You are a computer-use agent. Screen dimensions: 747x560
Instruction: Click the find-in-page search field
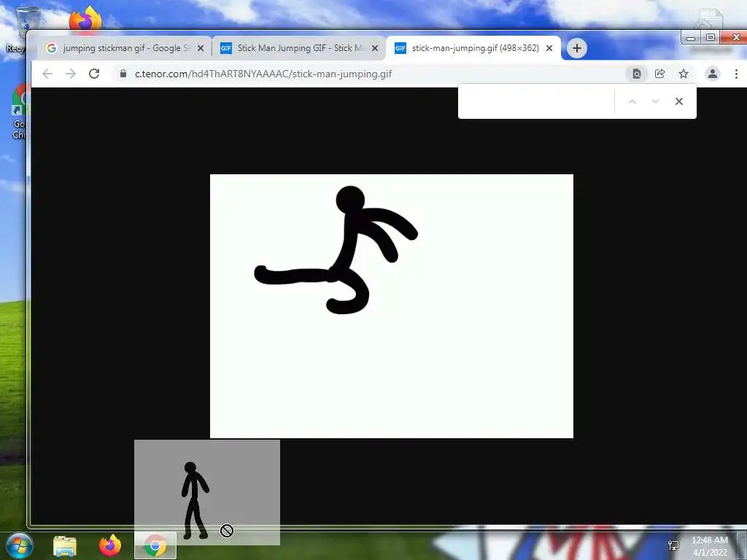[x=536, y=101]
